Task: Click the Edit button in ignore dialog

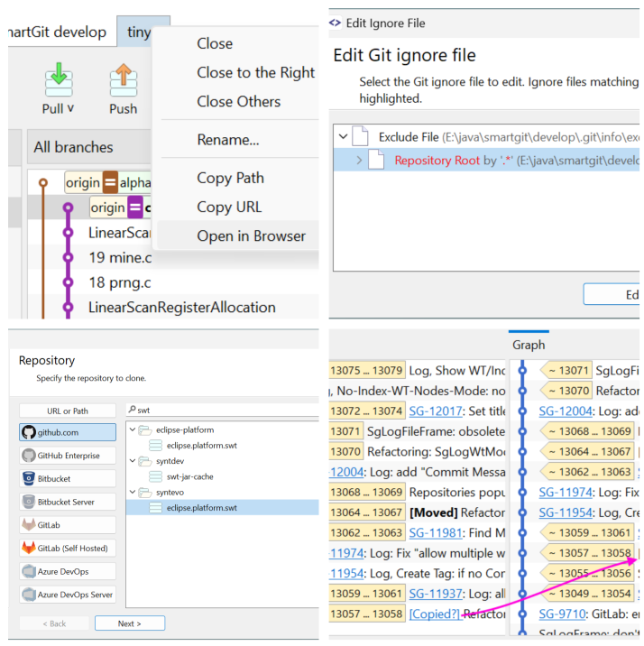Action: [612, 294]
